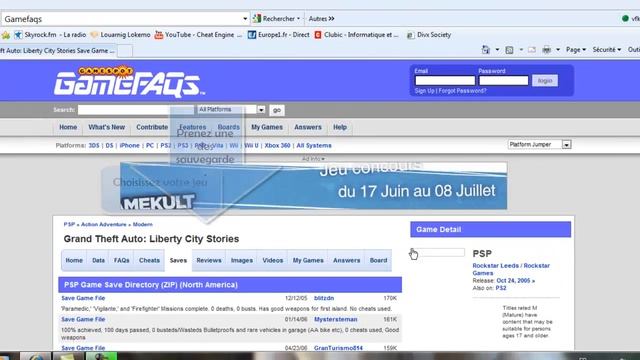Image resolution: width=640 pixels, height=360 pixels.
Task: Switch to the game's Cheats tab
Action: [149, 260]
